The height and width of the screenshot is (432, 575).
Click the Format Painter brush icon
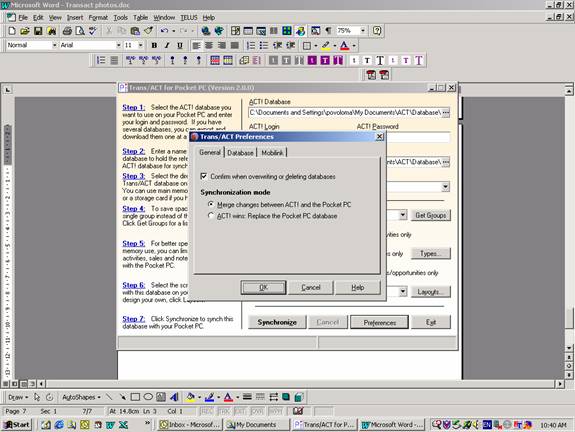pyautogui.click(x=148, y=31)
